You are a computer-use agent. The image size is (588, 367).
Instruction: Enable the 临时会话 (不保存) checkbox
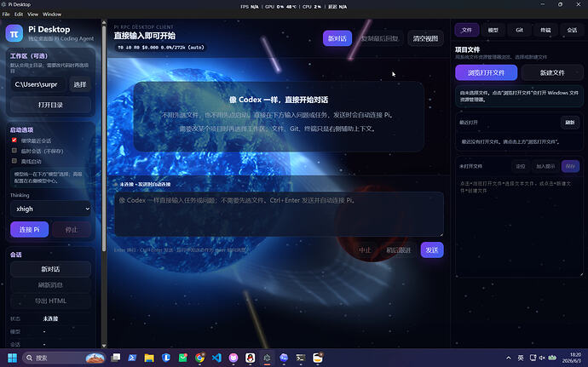(x=14, y=151)
